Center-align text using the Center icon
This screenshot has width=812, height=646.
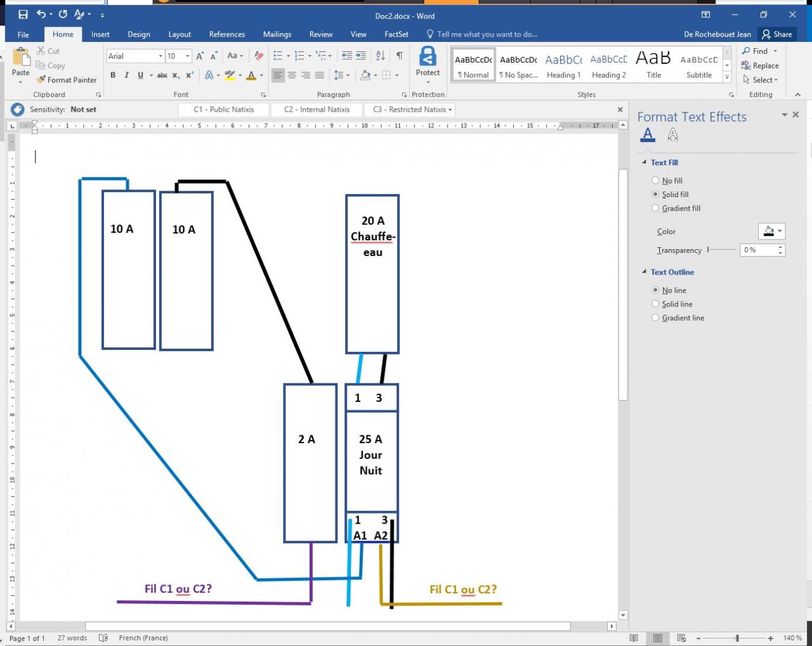point(292,75)
